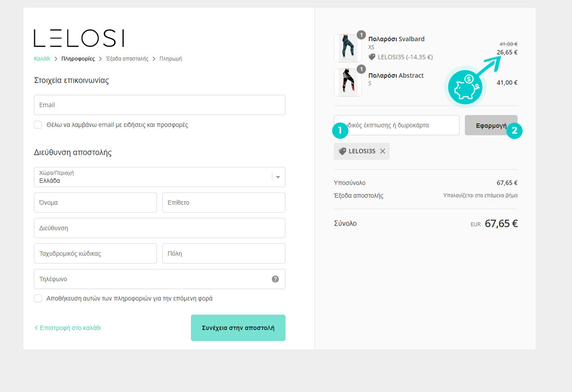
Task: Click the Σύνολο total EUR 67,65 €
Action: point(494,224)
